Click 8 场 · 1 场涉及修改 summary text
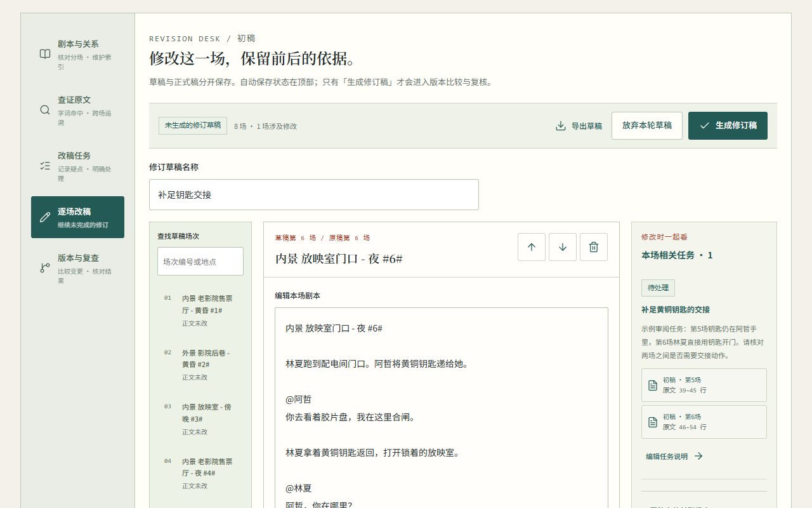Viewport: 812px width, 508px height. (x=265, y=126)
